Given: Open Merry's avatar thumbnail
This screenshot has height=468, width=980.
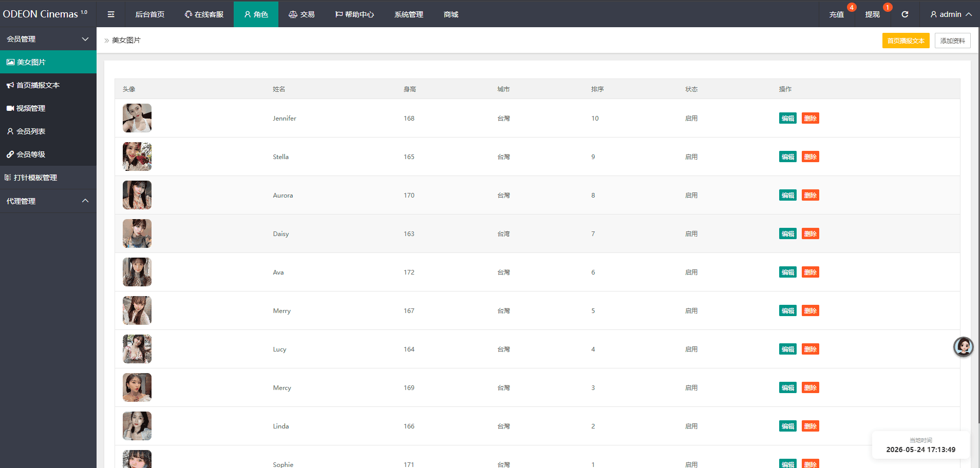Looking at the screenshot, I should pos(137,310).
